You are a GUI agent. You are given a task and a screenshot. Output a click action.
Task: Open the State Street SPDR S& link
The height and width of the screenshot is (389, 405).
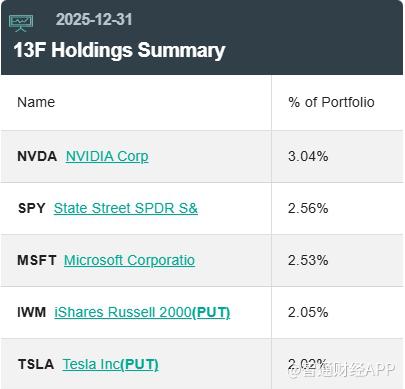[x=126, y=208]
